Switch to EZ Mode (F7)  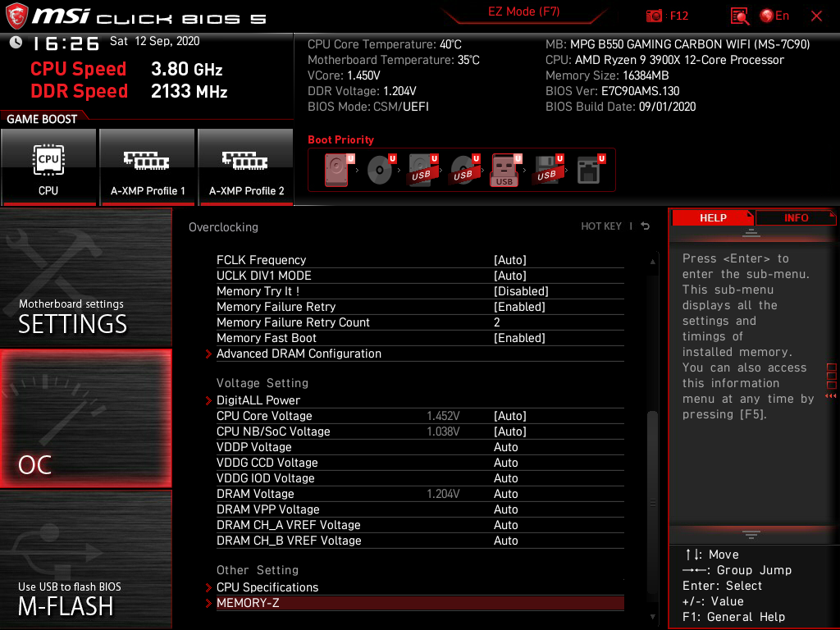point(523,11)
